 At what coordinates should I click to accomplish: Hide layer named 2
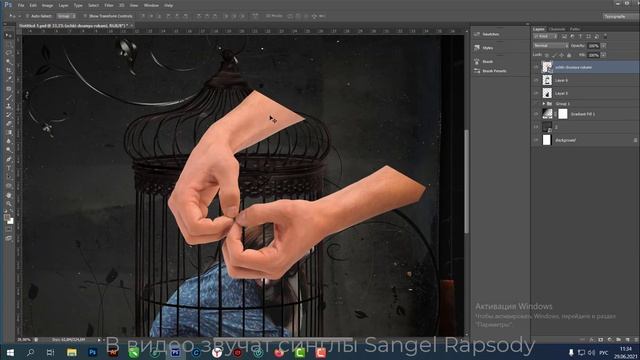[536, 127]
